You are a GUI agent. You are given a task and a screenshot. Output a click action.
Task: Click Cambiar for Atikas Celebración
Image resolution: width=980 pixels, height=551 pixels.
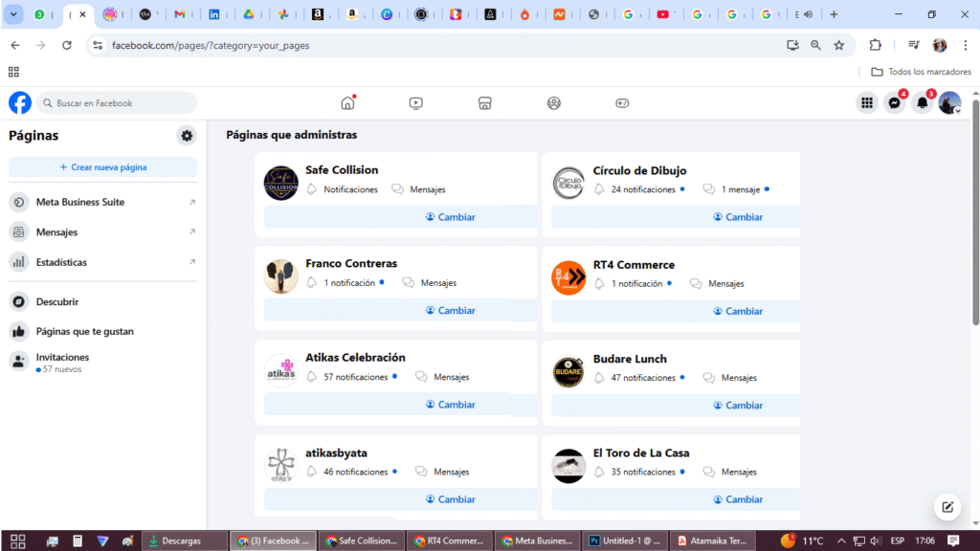pos(401,405)
